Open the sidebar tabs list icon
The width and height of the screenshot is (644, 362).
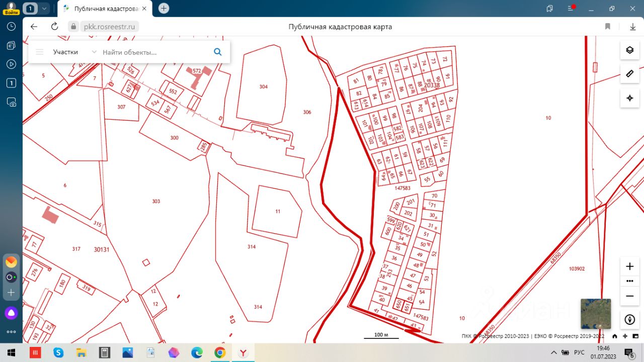coord(11,46)
